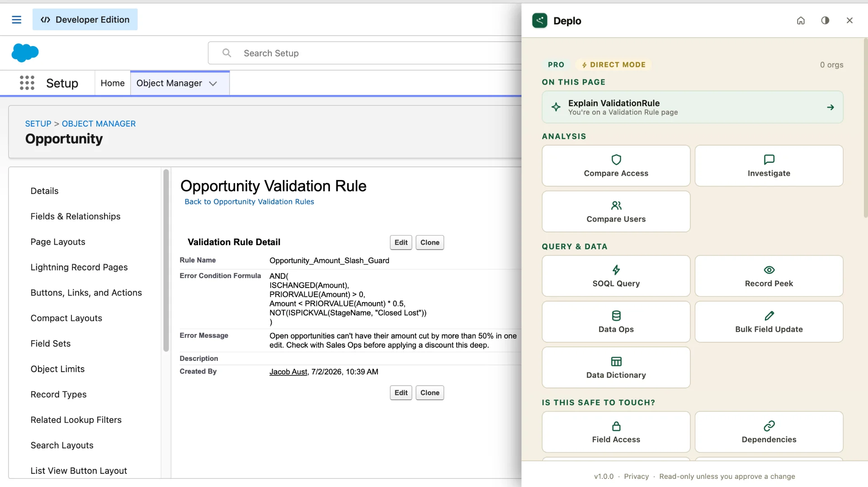Open the hamburger navigation menu

pyautogui.click(x=17, y=19)
